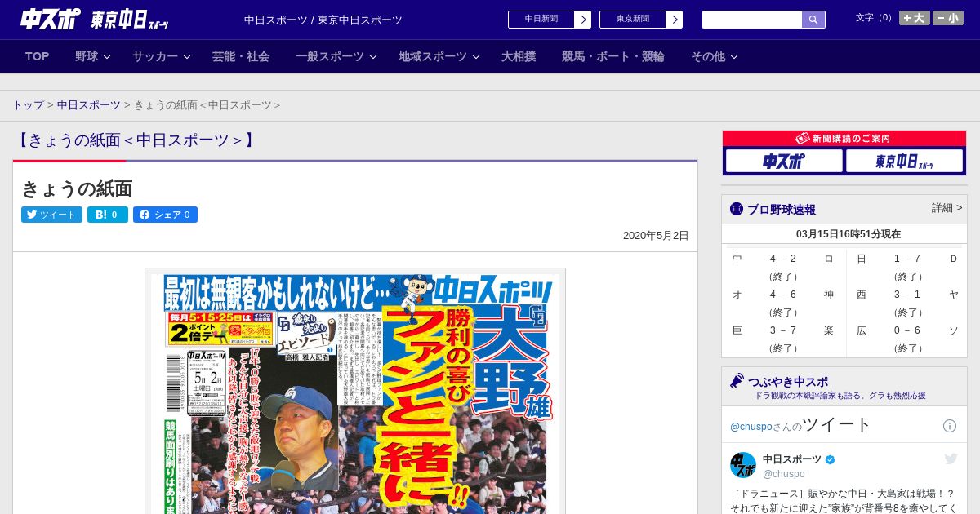The height and width of the screenshot is (514, 980).
Task: Click the 中日スポーツ breadcrumb link
Action: pyautogui.click(x=89, y=105)
